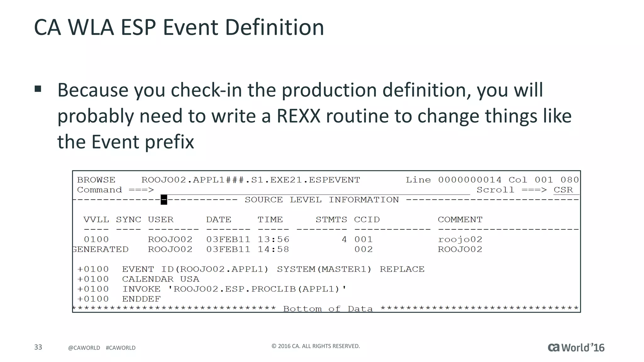Click the time value 14:58
Screen dimensions: 644x362
(274, 250)
